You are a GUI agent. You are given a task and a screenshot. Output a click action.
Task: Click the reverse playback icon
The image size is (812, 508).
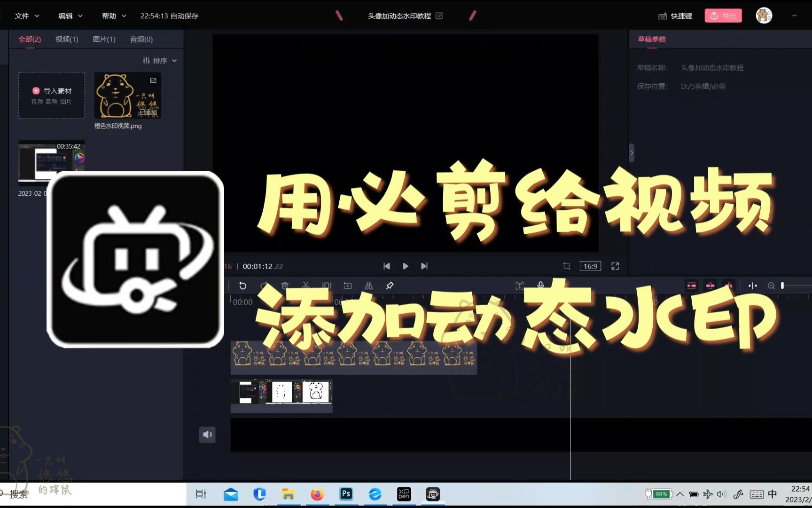[348, 286]
